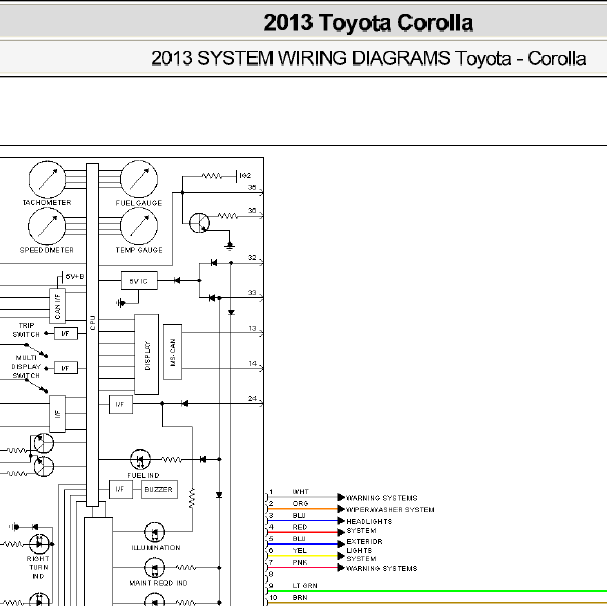Image resolution: width=607 pixels, height=606 pixels.
Task: Click the IG2 label
Action: pos(245,176)
